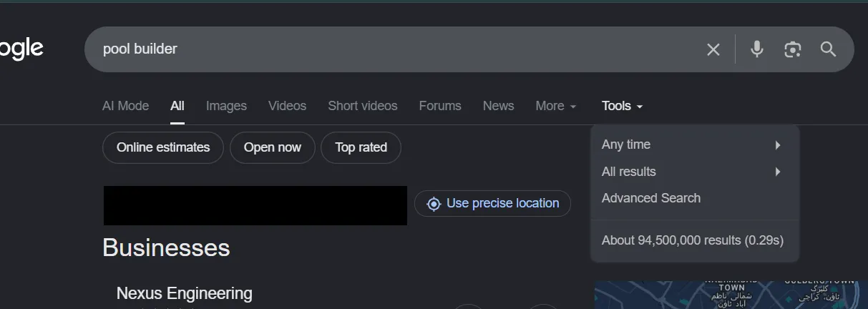Open the Videos tab
The width and height of the screenshot is (868, 309).
pyautogui.click(x=287, y=106)
